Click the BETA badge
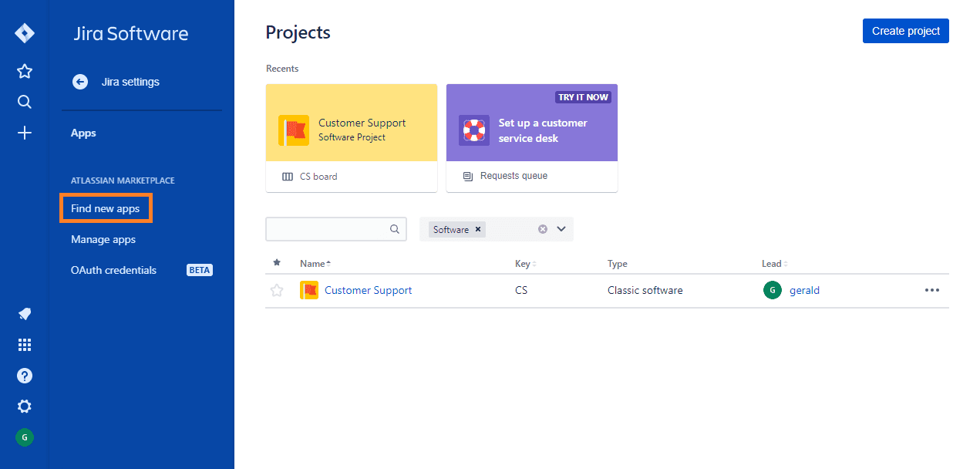 point(200,270)
